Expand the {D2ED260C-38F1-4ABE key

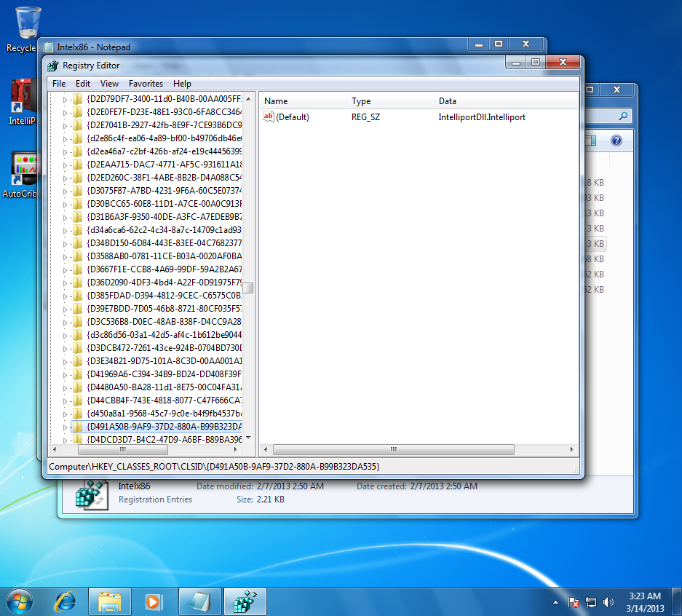pyautogui.click(x=65, y=178)
